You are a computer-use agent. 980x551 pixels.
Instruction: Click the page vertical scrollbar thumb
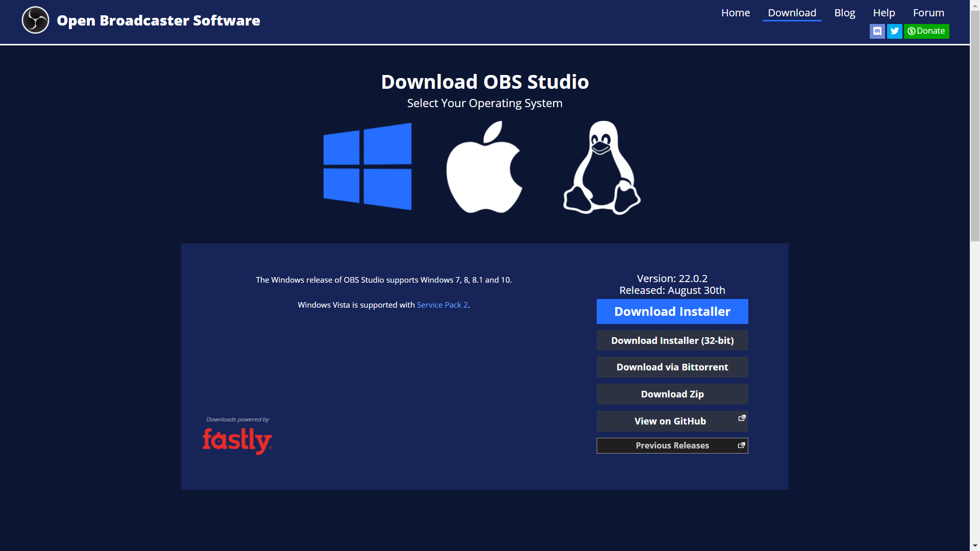[x=975, y=125]
